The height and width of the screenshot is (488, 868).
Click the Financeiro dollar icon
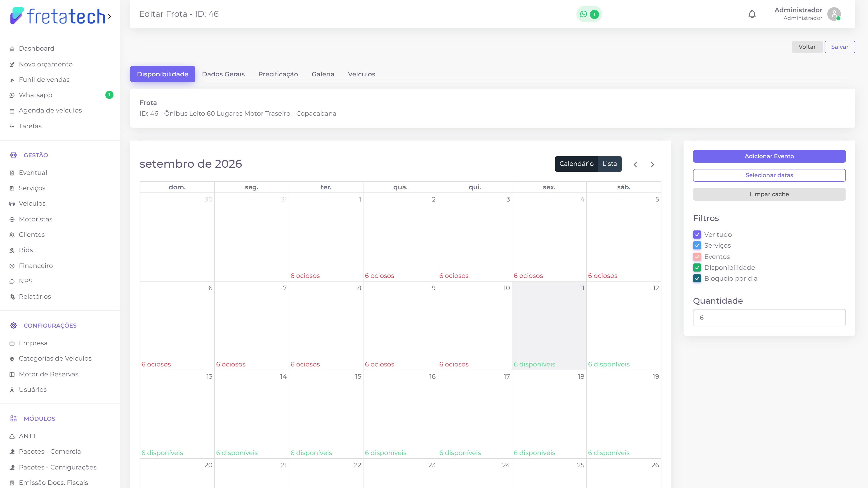(12, 266)
